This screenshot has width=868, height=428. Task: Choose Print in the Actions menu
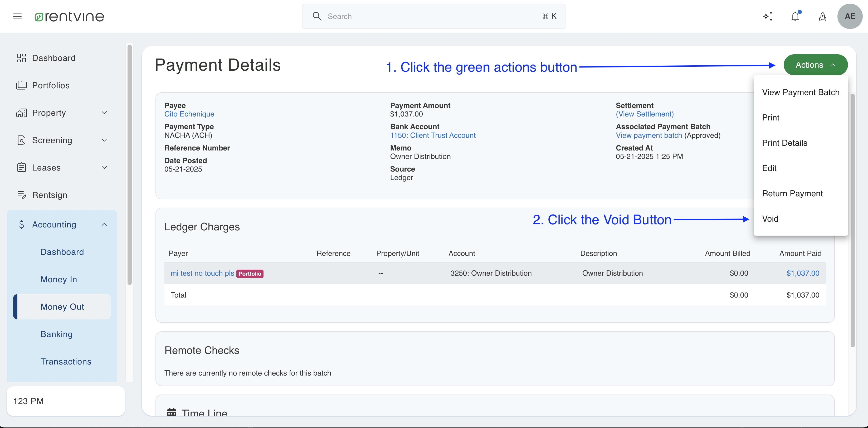tap(801, 118)
